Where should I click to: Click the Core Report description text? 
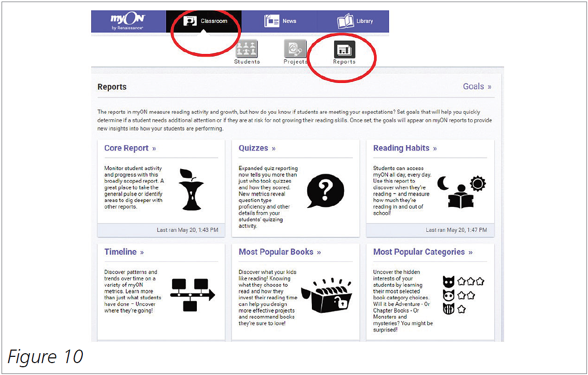tap(134, 187)
